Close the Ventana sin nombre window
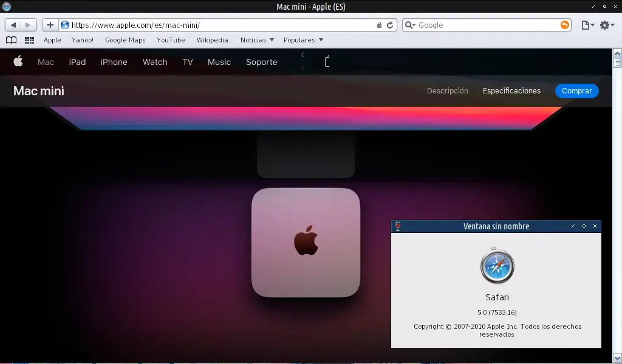Viewport: 622px width, 364px height. point(595,226)
